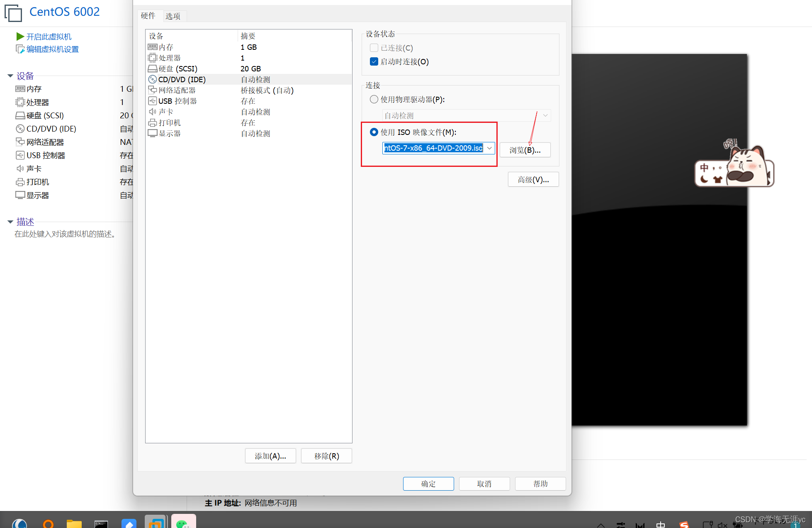This screenshot has width=812, height=528.
Task: Collapse the 设备 section in sidebar
Action: click(x=10, y=76)
